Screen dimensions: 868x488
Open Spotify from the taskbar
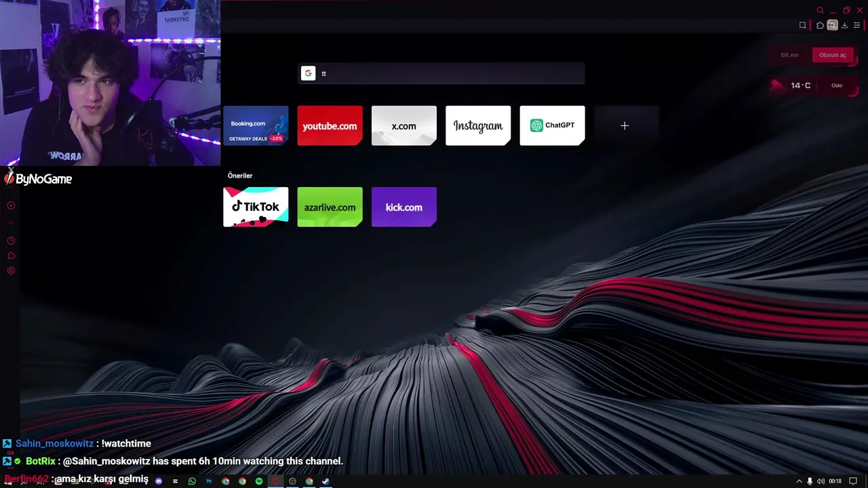(x=259, y=481)
